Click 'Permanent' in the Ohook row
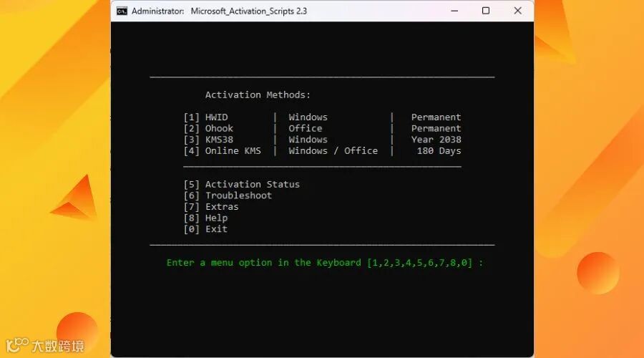This screenshot has width=644, height=358. (x=436, y=128)
